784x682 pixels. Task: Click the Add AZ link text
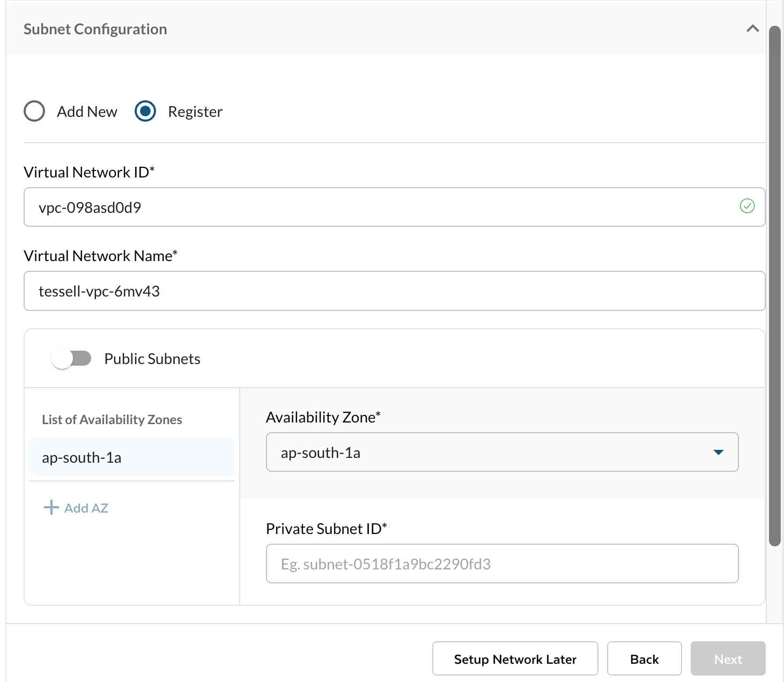[x=86, y=508]
